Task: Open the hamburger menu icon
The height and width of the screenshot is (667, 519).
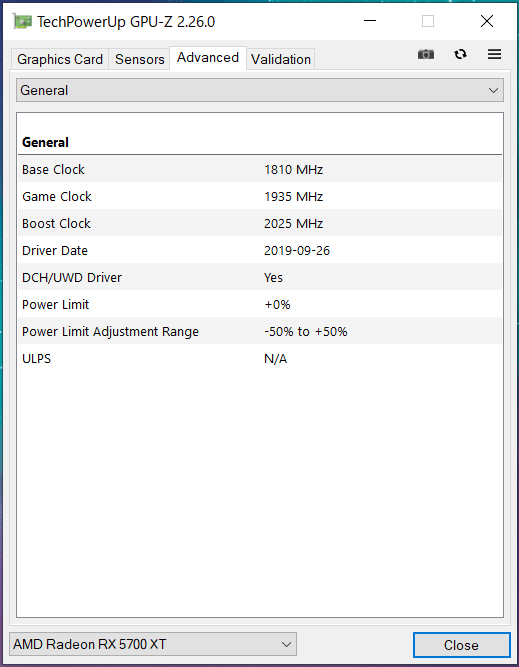Action: pyautogui.click(x=494, y=54)
